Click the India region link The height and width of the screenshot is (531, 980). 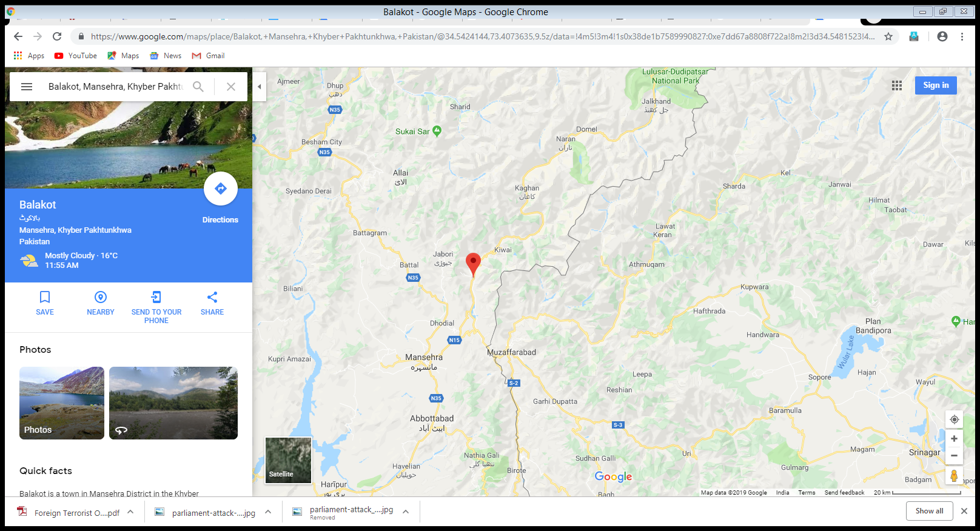(x=782, y=493)
